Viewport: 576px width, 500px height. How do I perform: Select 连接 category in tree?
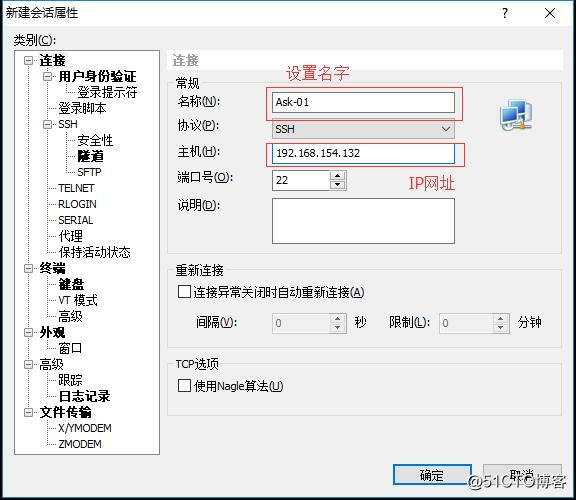[53, 60]
